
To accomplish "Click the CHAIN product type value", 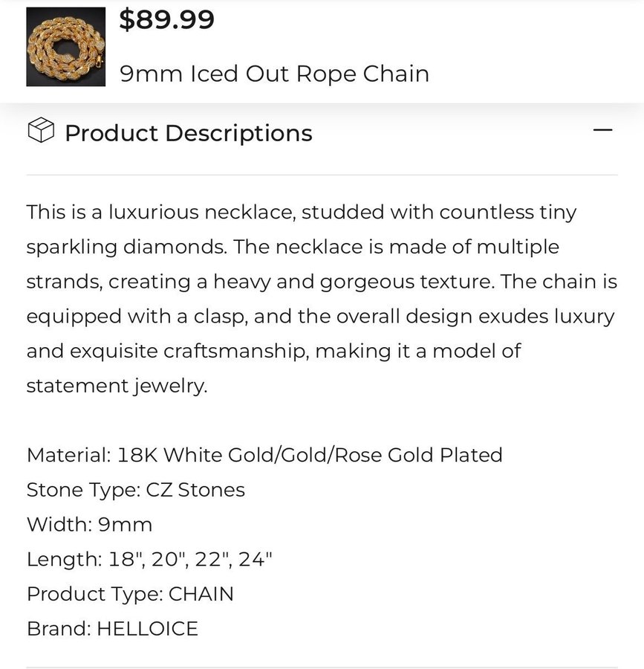I will (x=201, y=594).
